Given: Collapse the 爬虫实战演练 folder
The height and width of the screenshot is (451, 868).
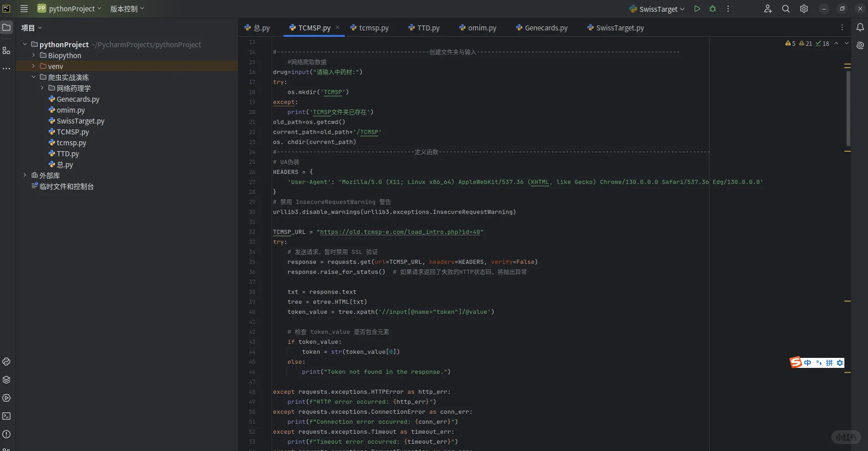Looking at the screenshot, I should [34, 77].
